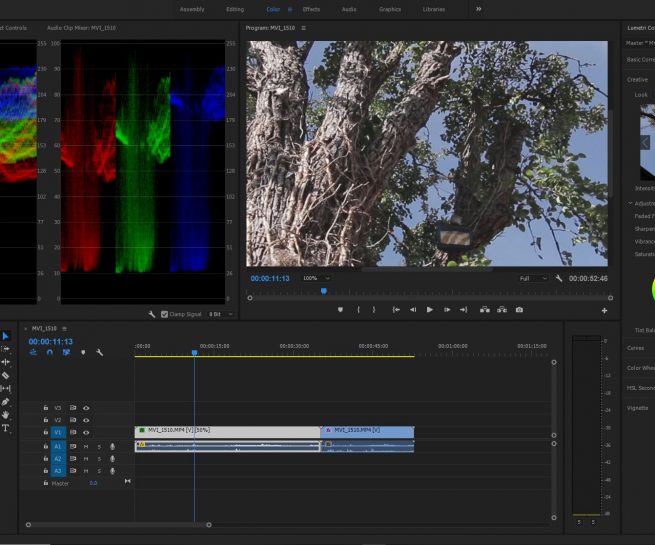Select the Type tool
This screenshot has height=545, width=655.
(x=5, y=428)
